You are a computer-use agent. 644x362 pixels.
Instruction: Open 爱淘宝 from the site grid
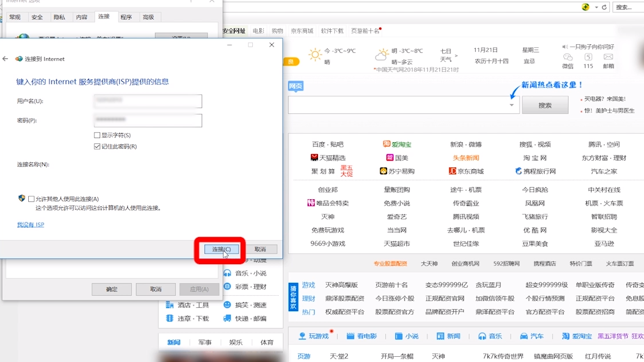tap(397, 144)
